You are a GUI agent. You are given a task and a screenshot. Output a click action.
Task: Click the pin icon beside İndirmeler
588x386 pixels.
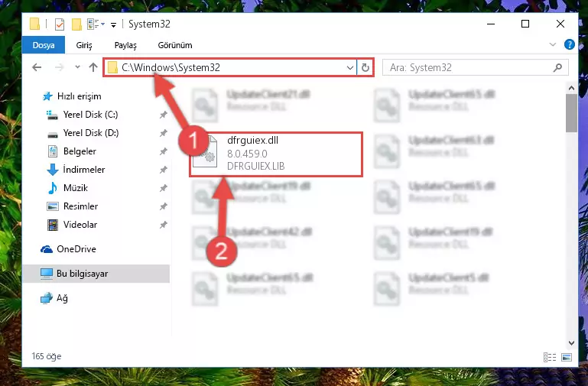point(163,170)
